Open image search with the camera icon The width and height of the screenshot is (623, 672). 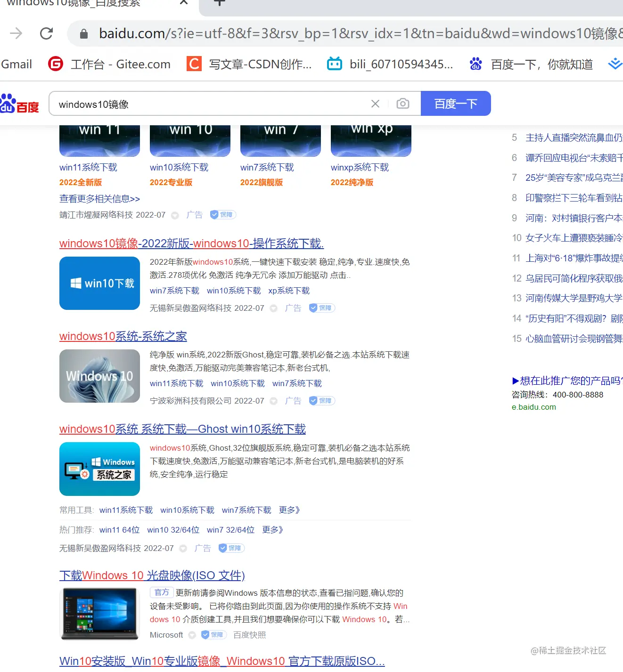click(403, 104)
